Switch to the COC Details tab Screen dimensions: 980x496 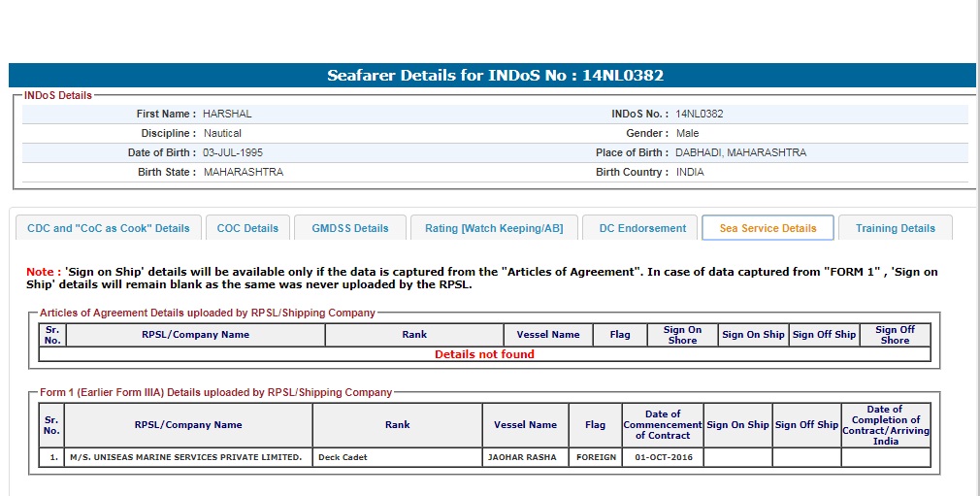(x=247, y=228)
